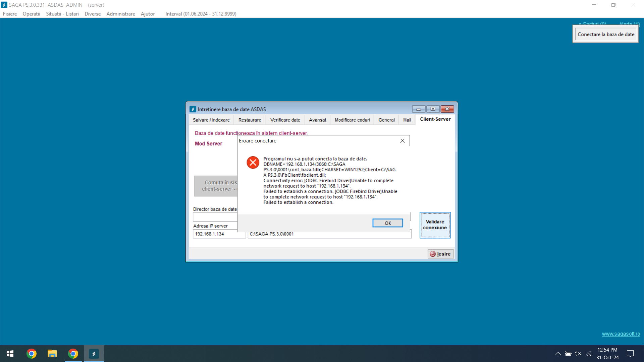The image size is (644, 362).
Task: Click the C:\SAGA PS.3.0\0001 path field
Action: [x=329, y=234]
